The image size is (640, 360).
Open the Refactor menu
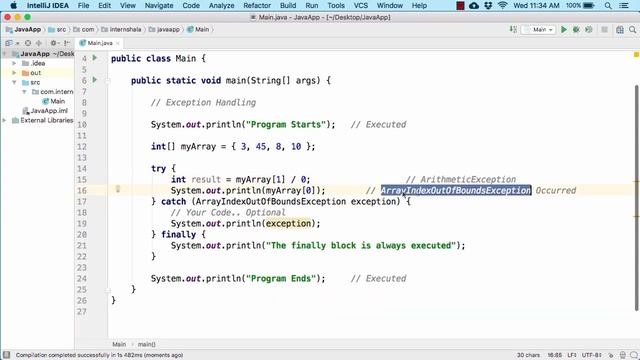pyautogui.click(x=257, y=6)
